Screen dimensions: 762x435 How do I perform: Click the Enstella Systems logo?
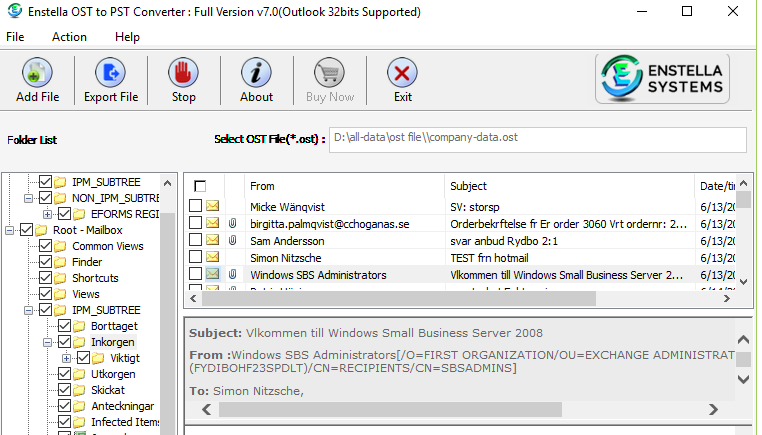[x=662, y=79]
